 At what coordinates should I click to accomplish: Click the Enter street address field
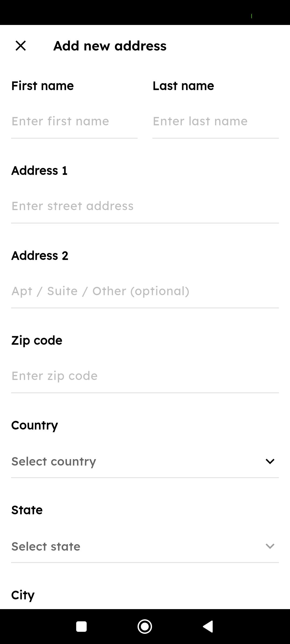(x=145, y=206)
